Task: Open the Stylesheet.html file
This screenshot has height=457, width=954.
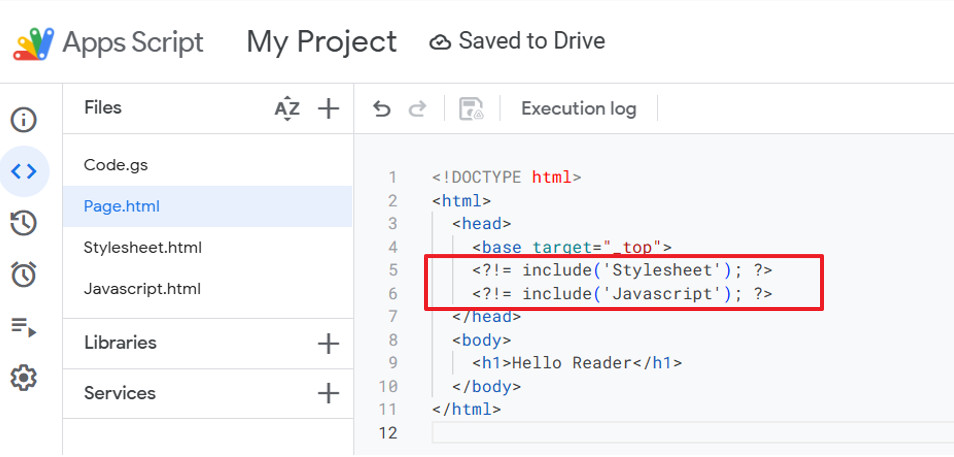Action: click(x=144, y=248)
